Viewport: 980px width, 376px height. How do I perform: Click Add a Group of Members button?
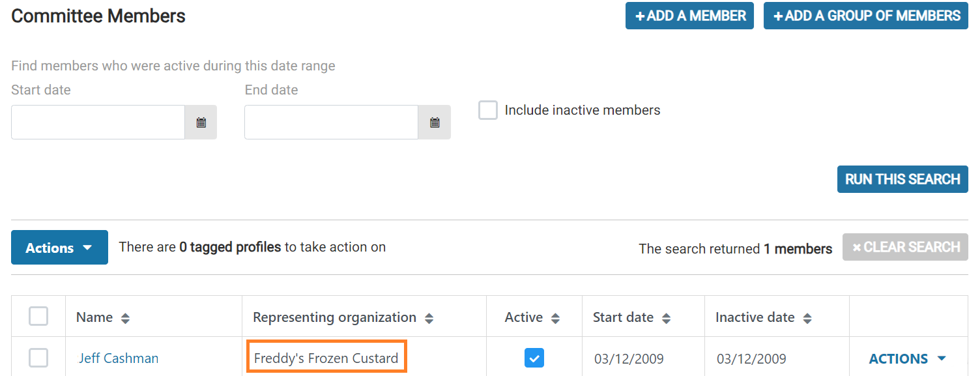coord(866,16)
